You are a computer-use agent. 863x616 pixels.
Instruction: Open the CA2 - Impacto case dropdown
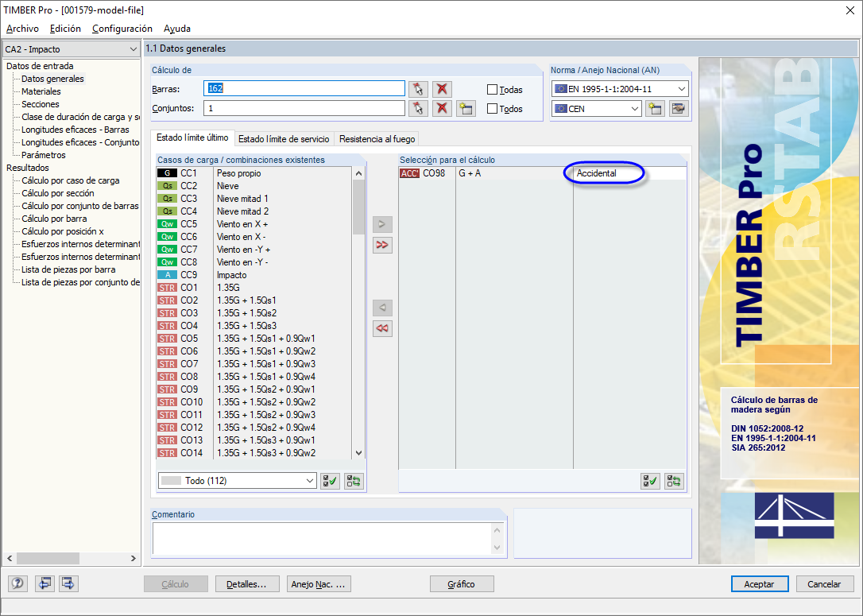[135, 48]
